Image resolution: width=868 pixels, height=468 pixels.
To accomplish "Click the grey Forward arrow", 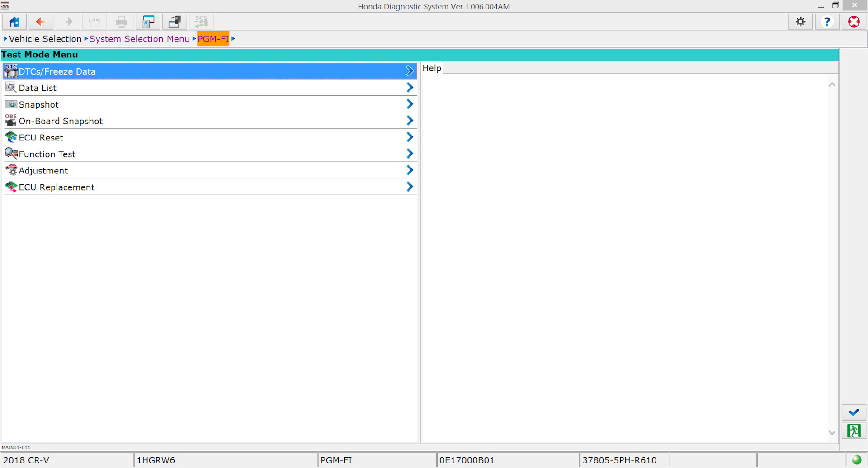I will coord(68,22).
